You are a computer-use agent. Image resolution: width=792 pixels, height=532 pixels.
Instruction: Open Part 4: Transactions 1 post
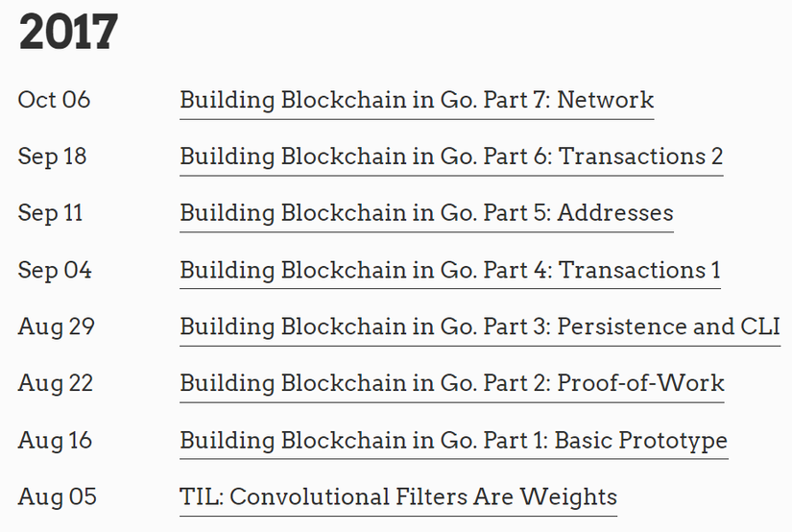tap(450, 270)
